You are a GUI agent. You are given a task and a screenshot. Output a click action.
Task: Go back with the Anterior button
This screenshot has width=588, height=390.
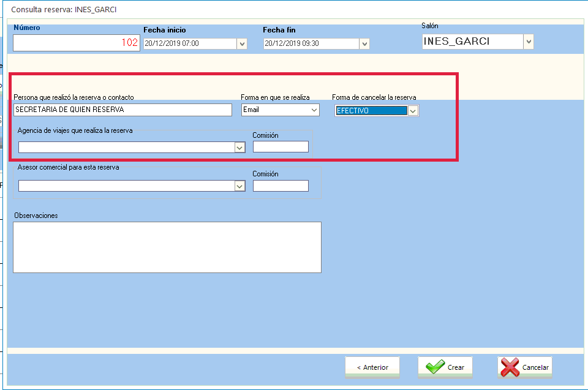[x=372, y=367]
